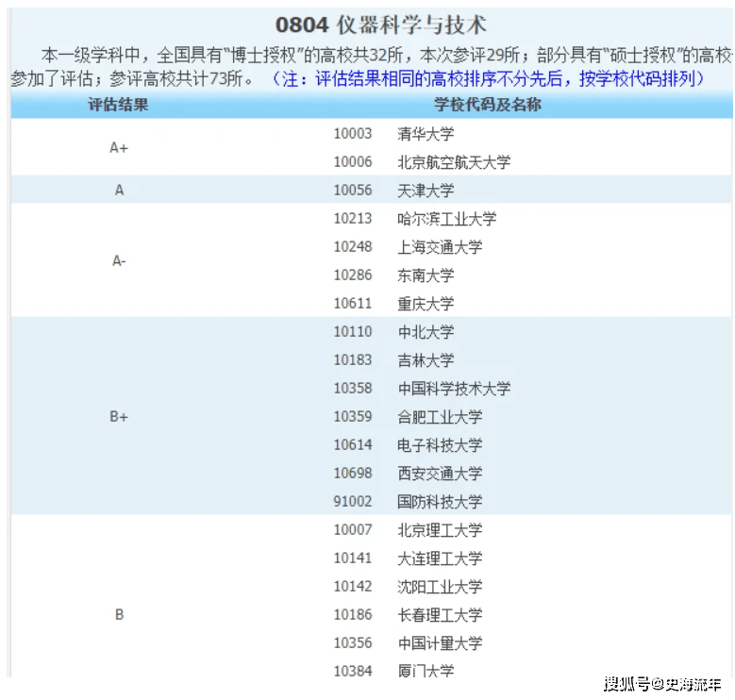Click school code 10186
735x700 pixels.
click(x=353, y=614)
